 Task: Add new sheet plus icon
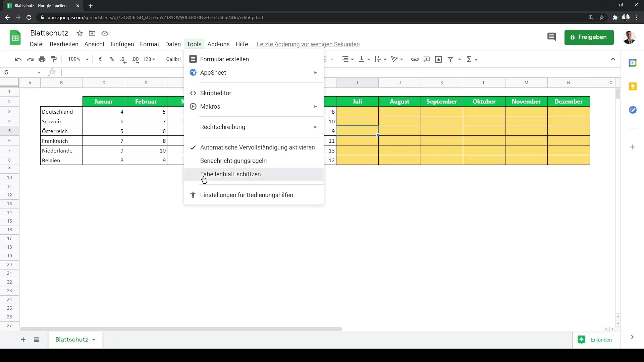coord(23,340)
